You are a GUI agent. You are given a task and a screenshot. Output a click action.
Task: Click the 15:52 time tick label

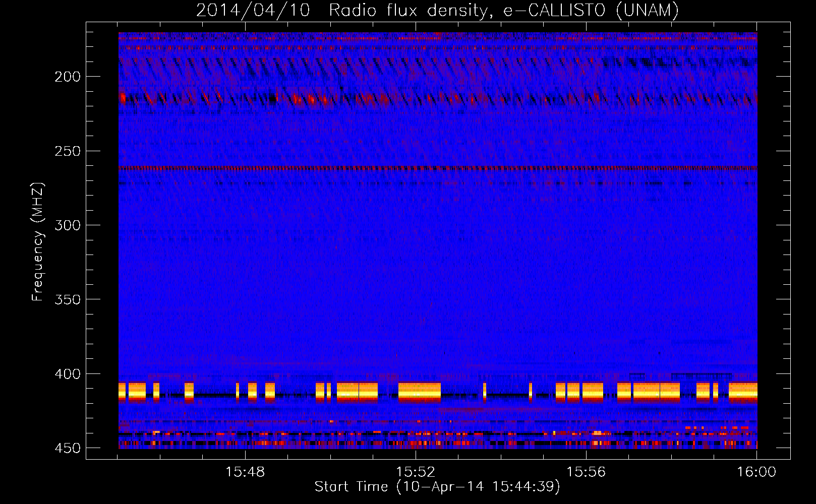point(416,472)
